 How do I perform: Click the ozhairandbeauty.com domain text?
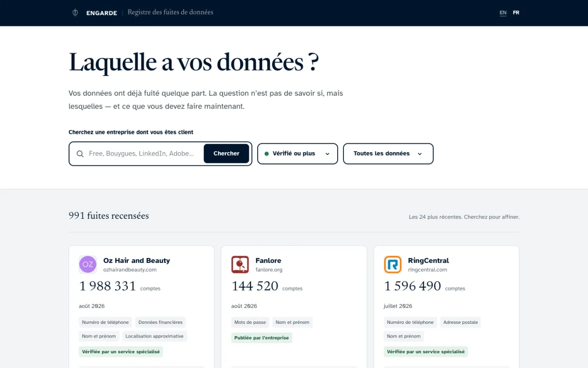point(130,270)
